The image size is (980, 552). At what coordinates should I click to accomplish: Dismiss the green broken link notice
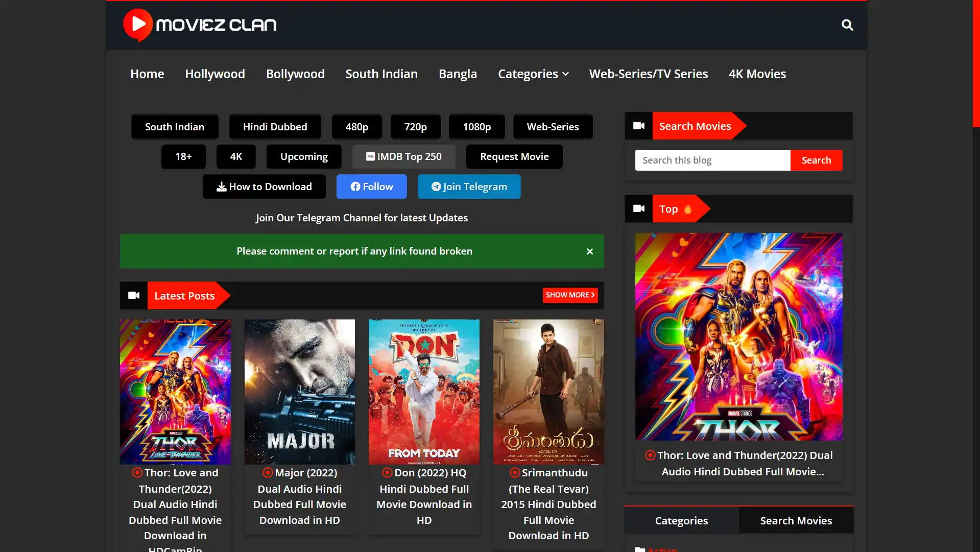590,251
